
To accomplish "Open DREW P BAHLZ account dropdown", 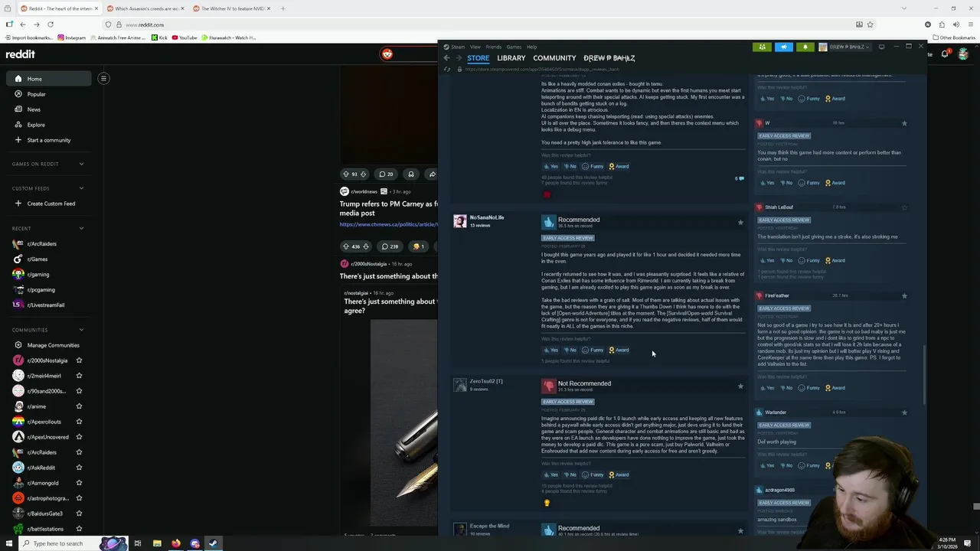I will pyautogui.click(x=844, y=47).
